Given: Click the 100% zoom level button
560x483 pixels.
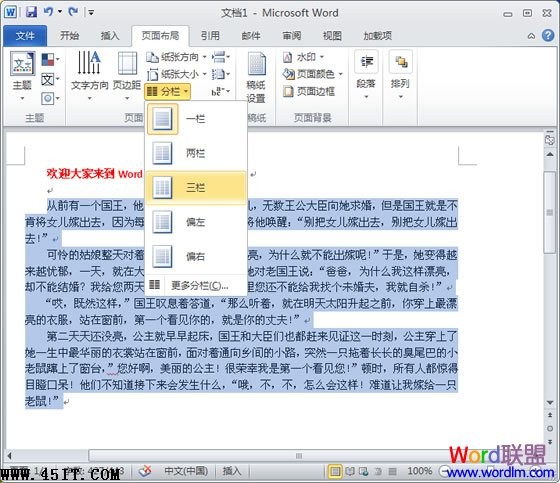Looking at the screenshot, I should pyautogui.click(x=420, y=471).
